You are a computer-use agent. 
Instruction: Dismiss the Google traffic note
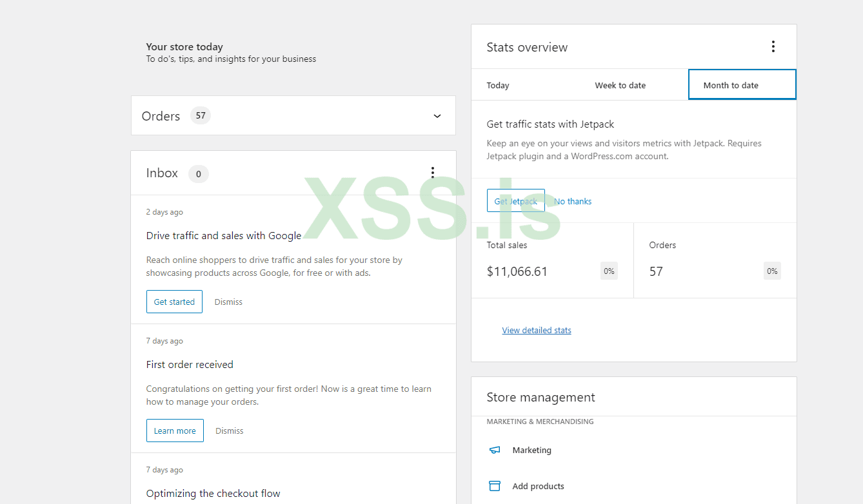(228, 302)
